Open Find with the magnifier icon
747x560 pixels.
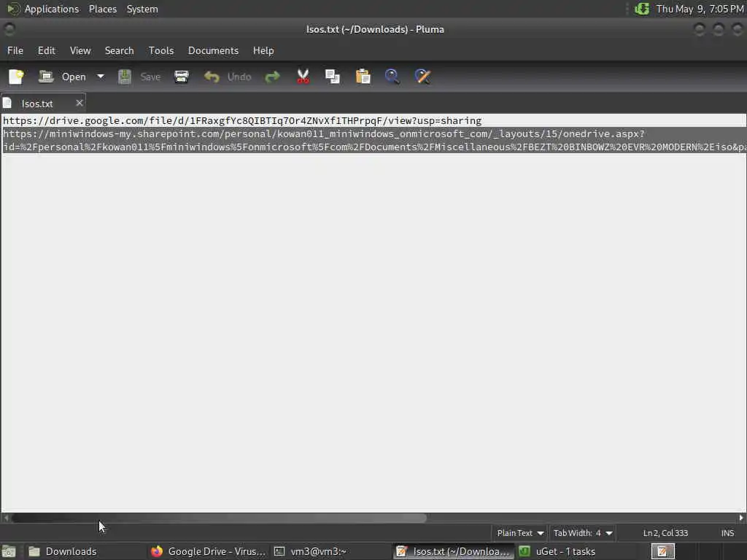(392, 77)
